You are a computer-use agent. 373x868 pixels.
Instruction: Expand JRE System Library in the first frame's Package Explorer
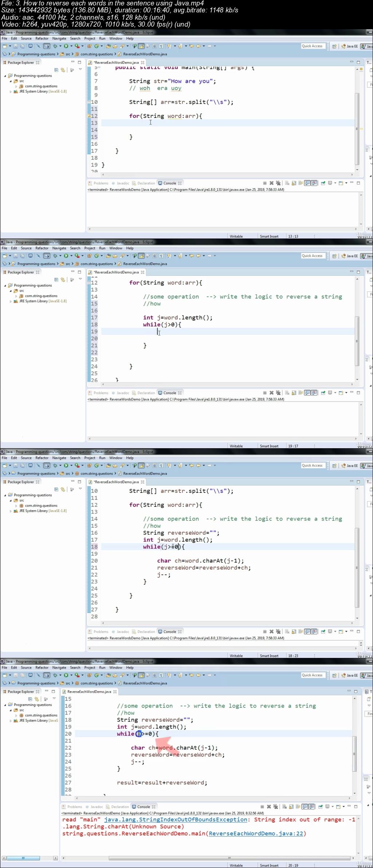[x=11, y=92]
